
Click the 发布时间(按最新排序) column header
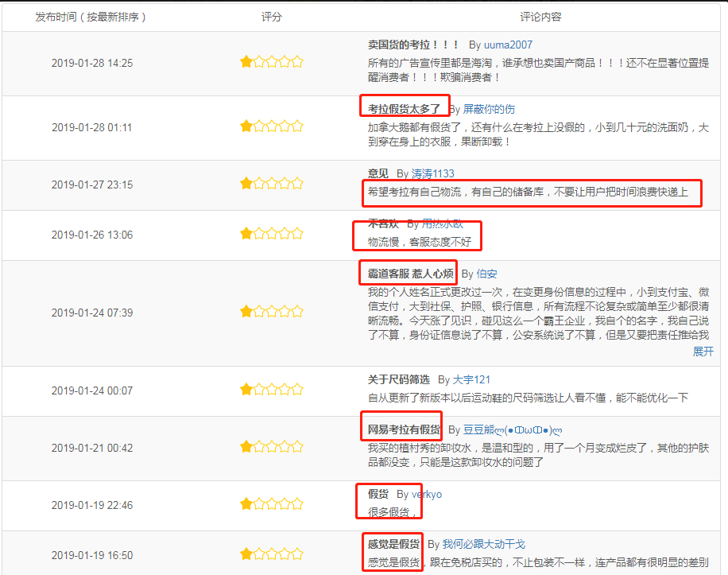tap(91, 17)
